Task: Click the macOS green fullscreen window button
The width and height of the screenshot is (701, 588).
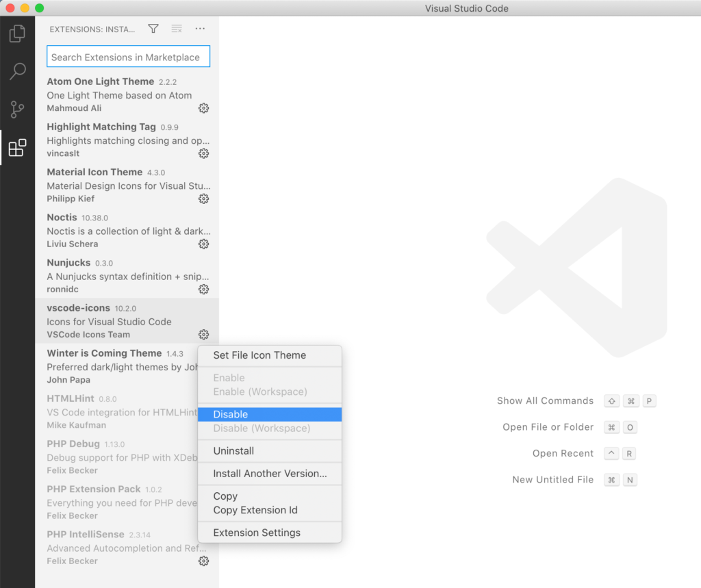Action: click(x=39, y=8)
